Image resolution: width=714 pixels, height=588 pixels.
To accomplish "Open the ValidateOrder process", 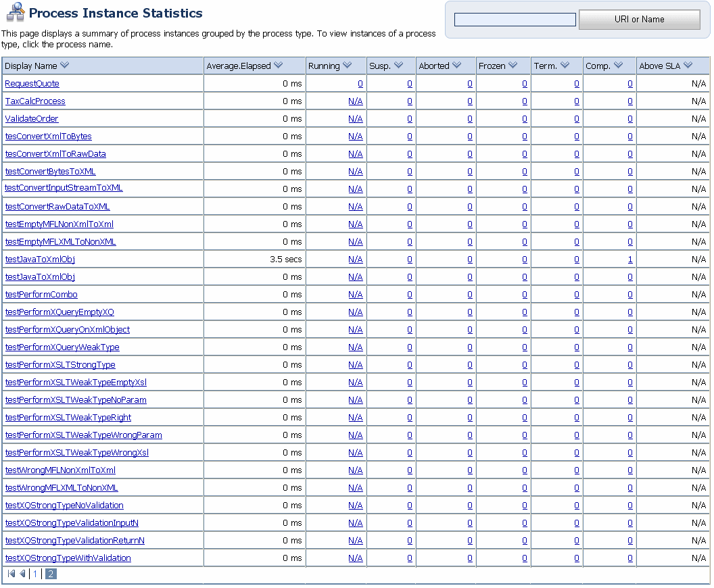I will pyautogui.click(x=31, y=119).
